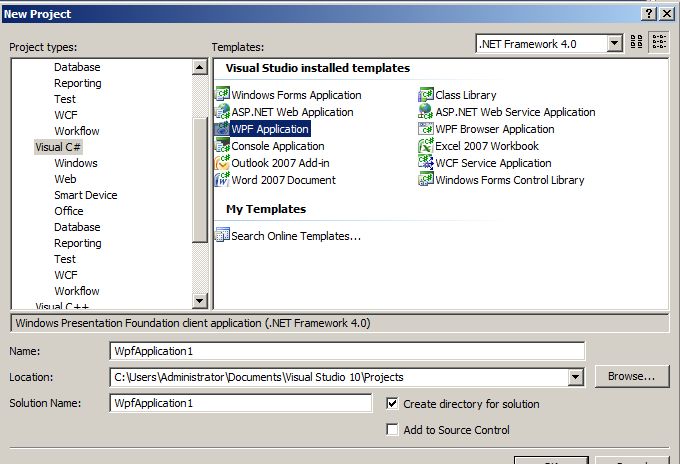680x464 pixels.
Task: Select the WPF Browser Application template icon
Action: coord(426,128)
